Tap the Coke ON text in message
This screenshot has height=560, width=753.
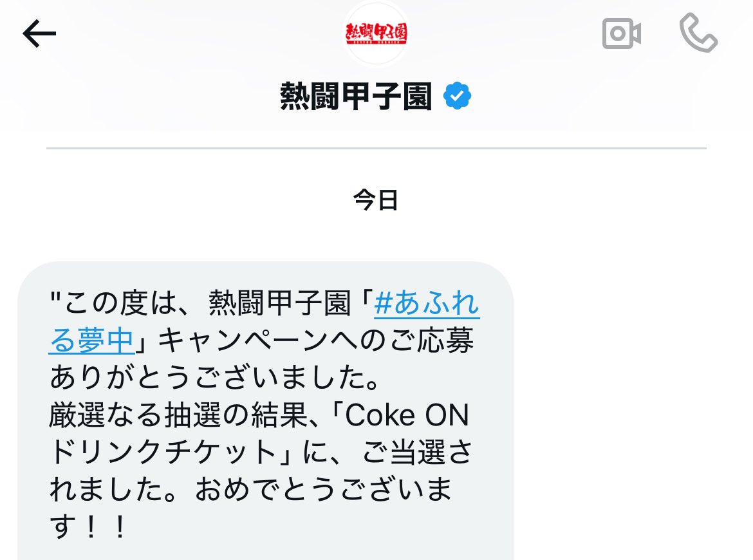pos(407,415)
